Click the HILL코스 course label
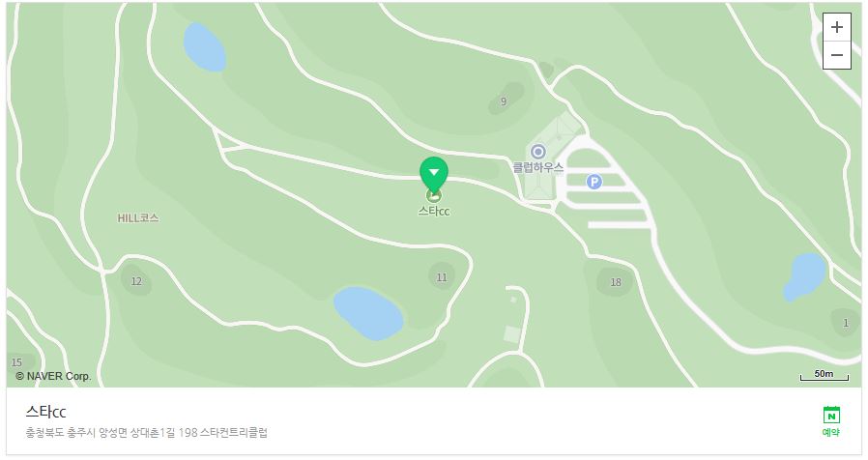 pos(138,218)
